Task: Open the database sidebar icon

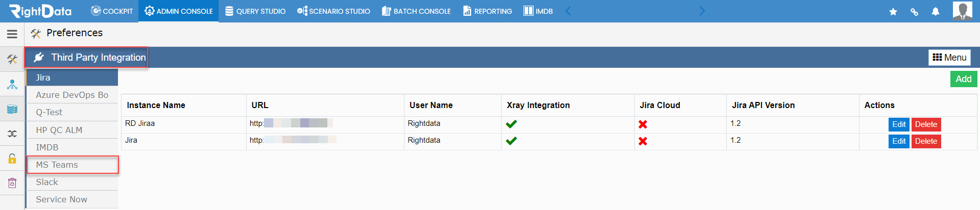Action: (x=12, y=109)
